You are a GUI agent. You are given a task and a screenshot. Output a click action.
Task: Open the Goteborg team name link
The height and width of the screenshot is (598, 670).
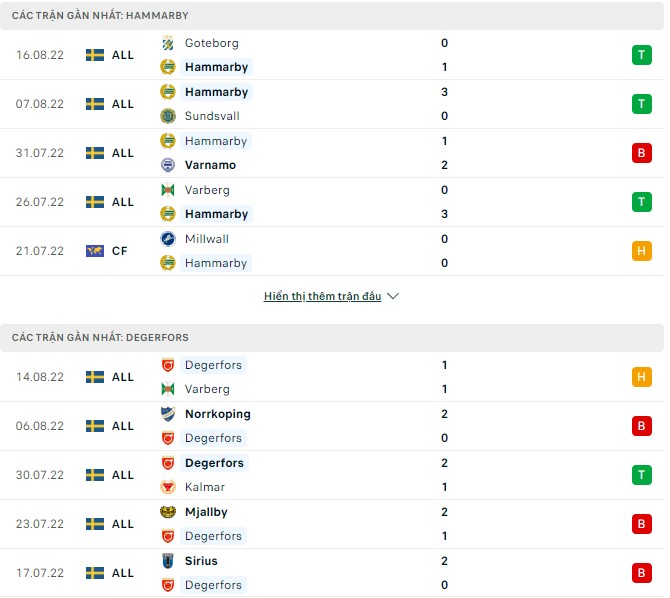(211, 43)
